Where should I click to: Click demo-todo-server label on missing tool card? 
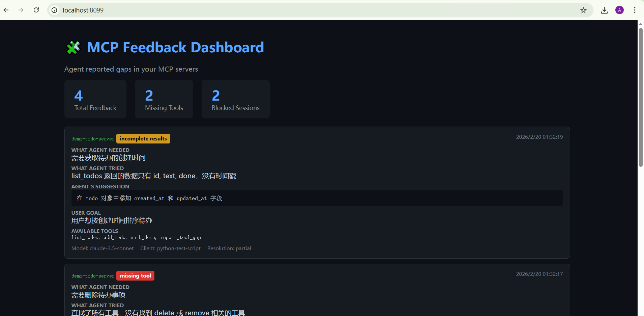click(93, 276)
